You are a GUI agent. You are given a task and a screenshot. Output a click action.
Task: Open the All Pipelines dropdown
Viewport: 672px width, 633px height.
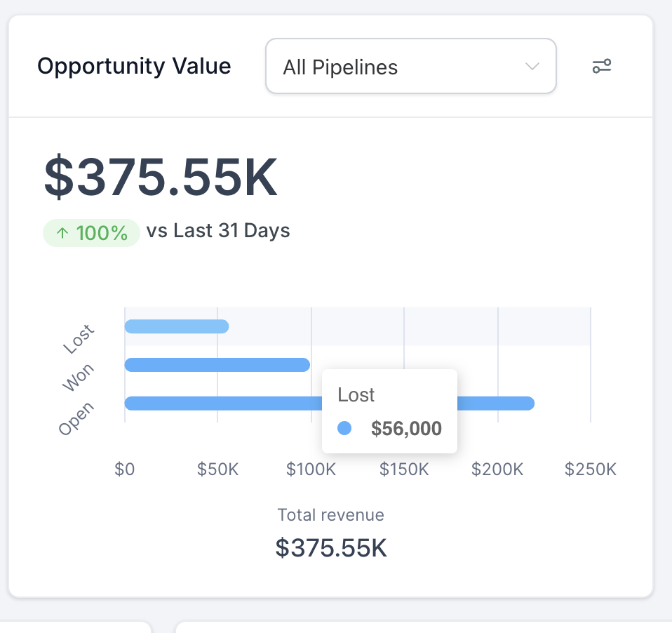(x=410, y=67)
